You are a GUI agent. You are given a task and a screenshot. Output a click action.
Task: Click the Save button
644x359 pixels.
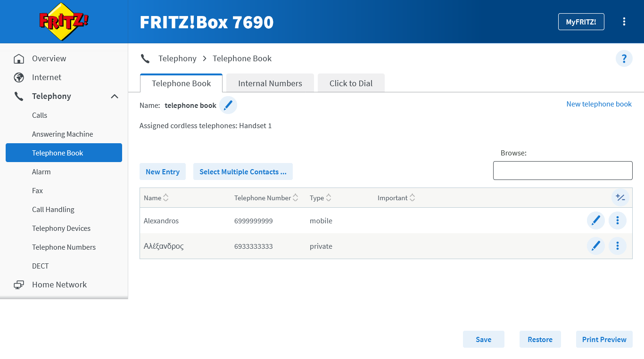[484, 339]
